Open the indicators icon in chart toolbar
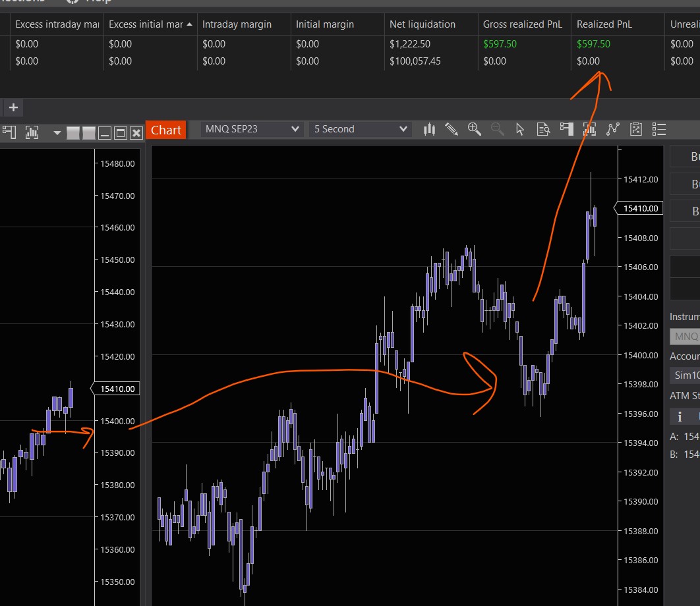 coord(613,129)
